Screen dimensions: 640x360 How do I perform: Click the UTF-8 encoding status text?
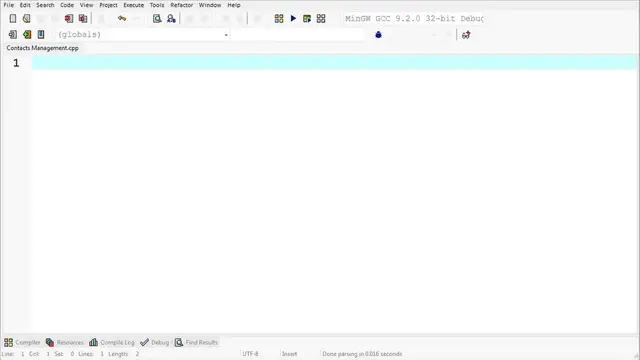tap(250, 354)
